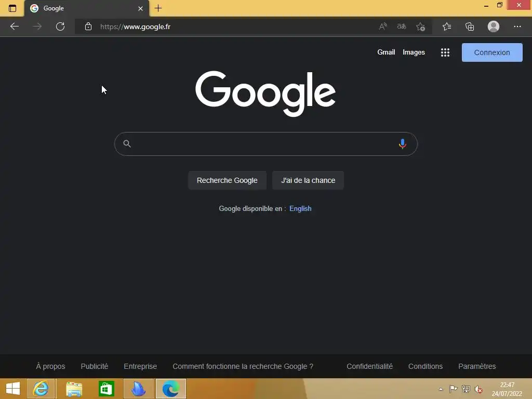Open the Entreprise footer link

coord(140,366)
